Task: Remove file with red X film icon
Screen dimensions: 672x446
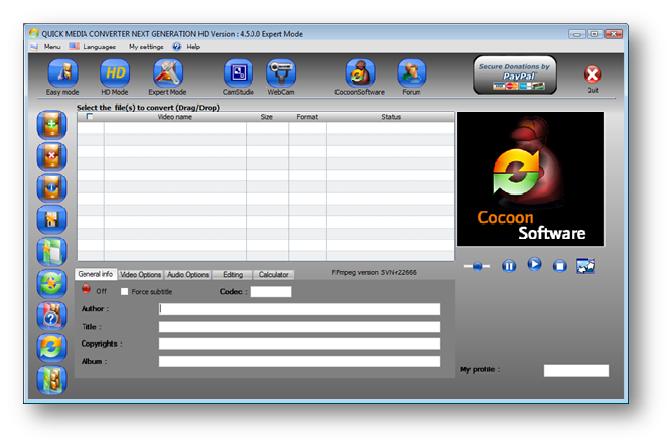Action: (51, 156)
